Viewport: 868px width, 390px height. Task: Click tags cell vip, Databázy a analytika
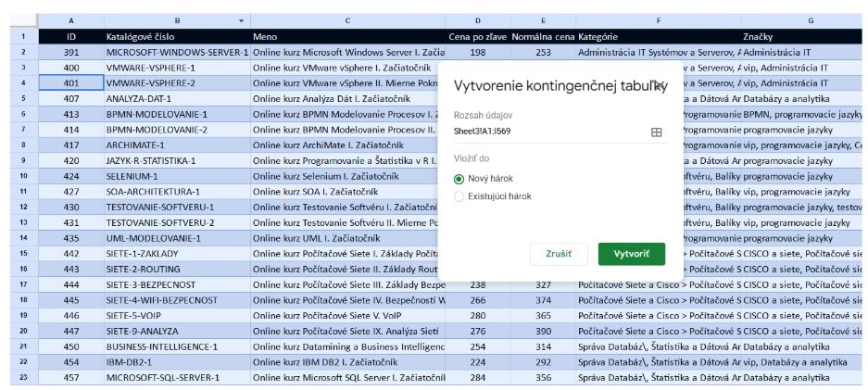click(802, 362)
